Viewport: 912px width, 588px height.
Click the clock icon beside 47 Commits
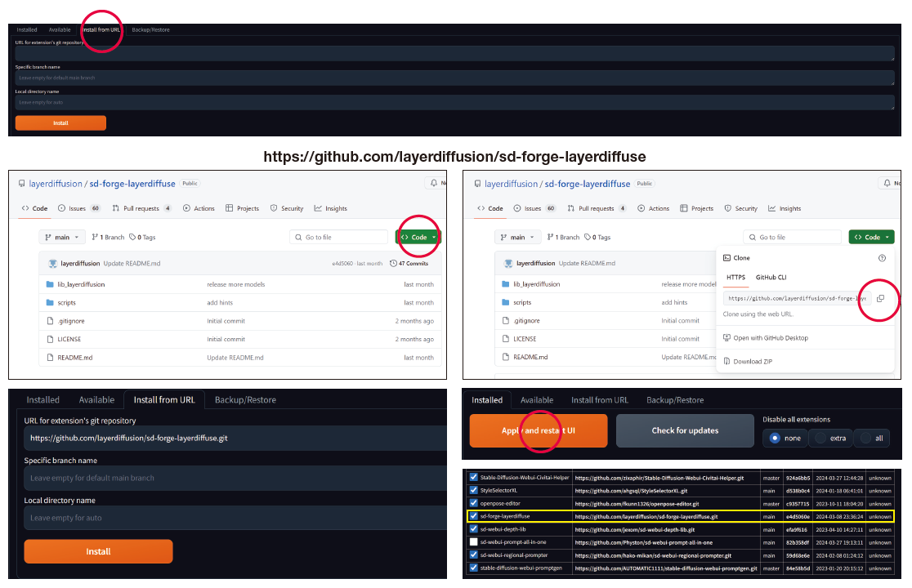point(393,263)
